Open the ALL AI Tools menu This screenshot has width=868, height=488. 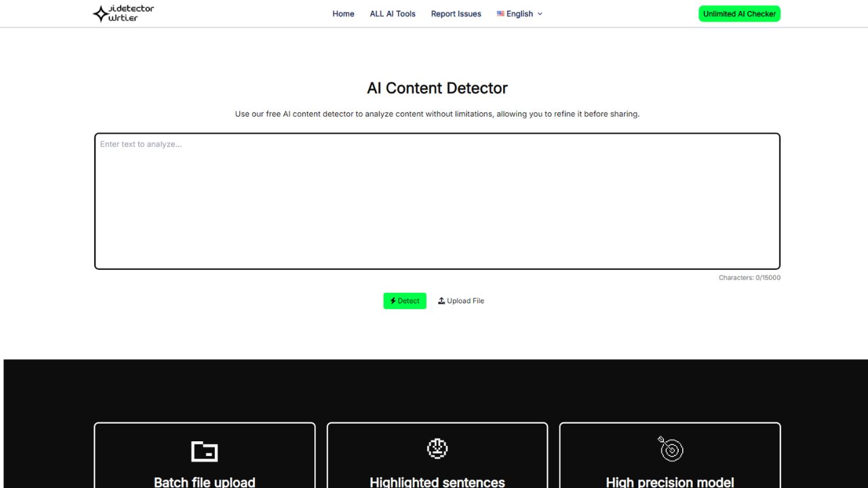[392, 14]
